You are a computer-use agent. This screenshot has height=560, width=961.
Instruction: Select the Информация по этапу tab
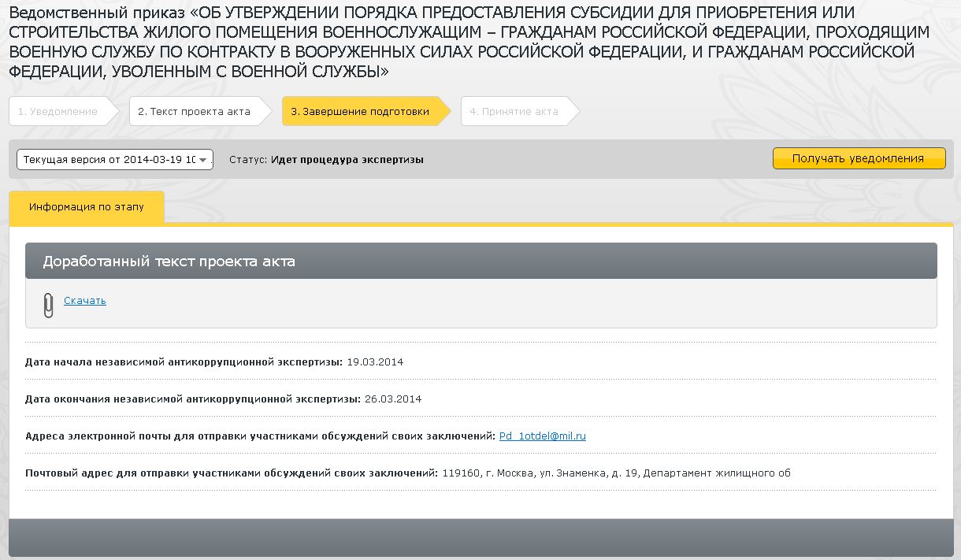pos(87,207)
